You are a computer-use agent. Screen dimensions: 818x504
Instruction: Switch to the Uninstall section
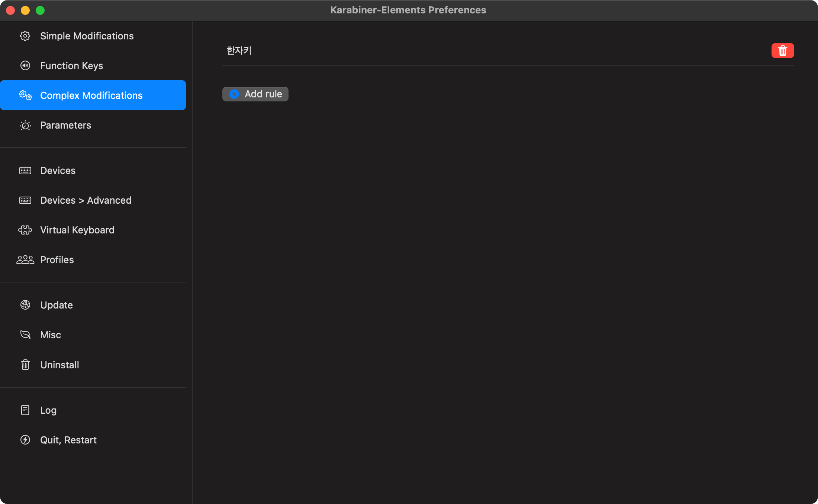[59, 365]
